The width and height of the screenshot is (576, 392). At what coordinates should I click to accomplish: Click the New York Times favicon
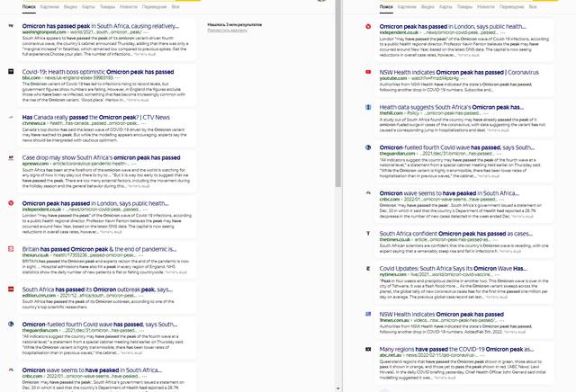click(368, 268)
